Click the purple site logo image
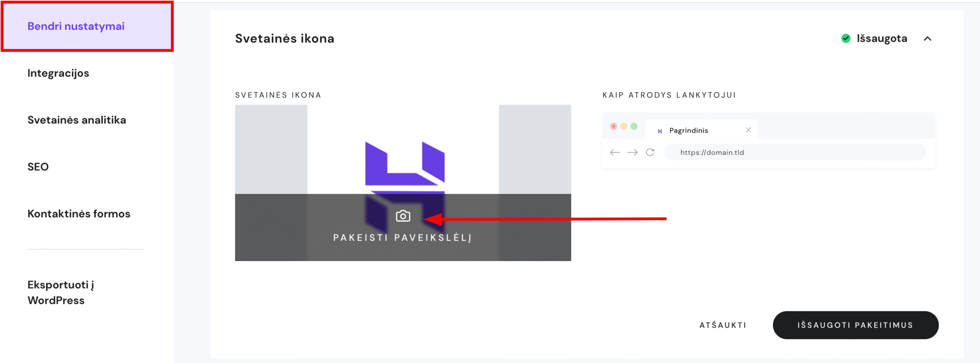 [x=405, y=165]
